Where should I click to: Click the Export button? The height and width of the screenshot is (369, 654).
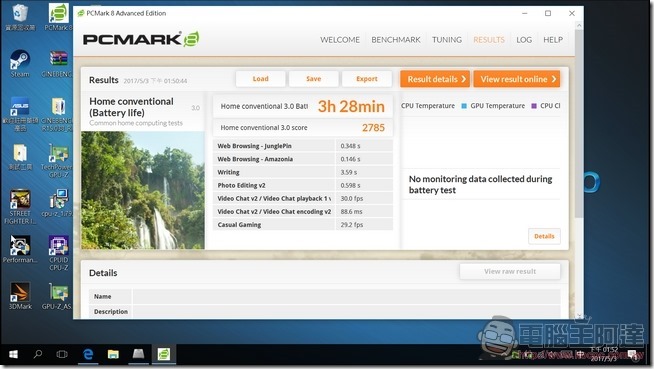tap(367, 79)
